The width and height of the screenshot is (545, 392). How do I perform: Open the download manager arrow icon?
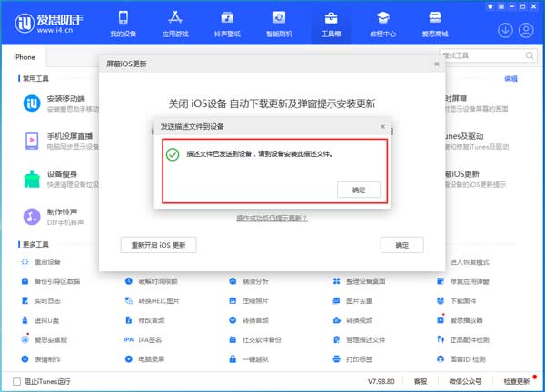[x=505, y=31]
